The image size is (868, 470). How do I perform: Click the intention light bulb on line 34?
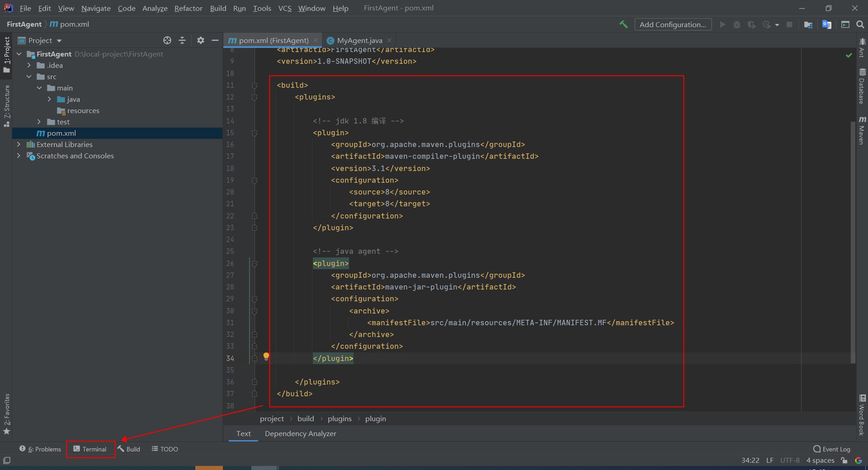click(266, 356)
